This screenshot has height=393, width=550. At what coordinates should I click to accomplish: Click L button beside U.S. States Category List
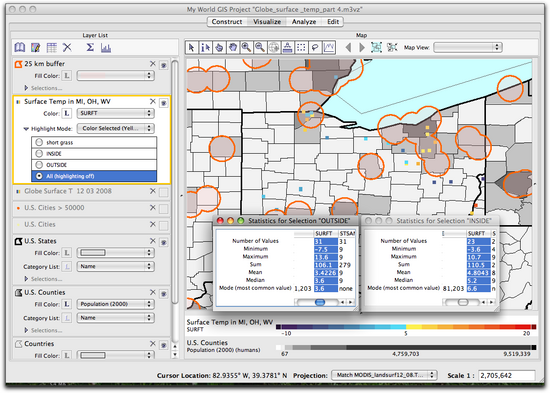(x=67, y=266)
